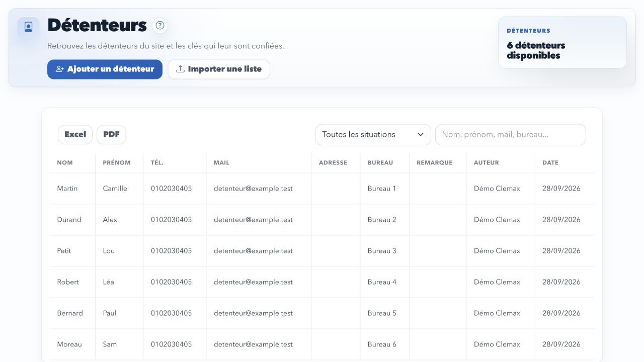The width and height of the screenshot is (644, 362).
Task: Click Importer une liste button
Action: pyautogui.click(x=219, y=69)
